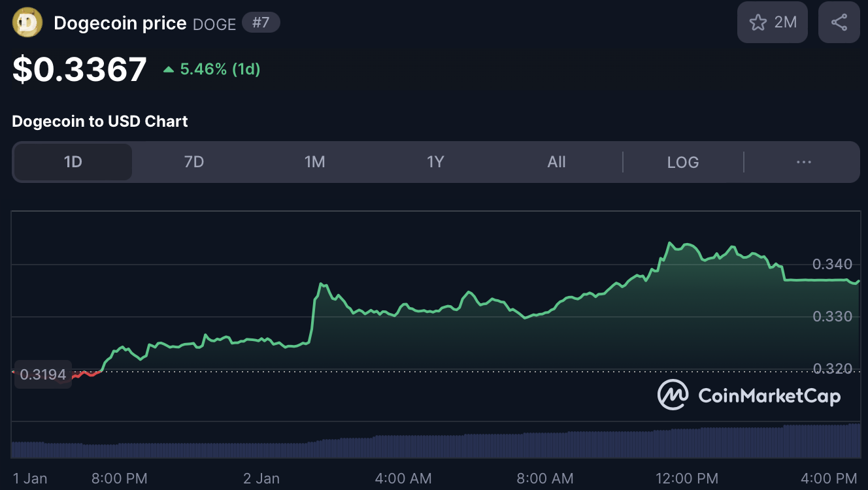
Task: Click the DOGE ticker symbol
Action: (214, 24)
